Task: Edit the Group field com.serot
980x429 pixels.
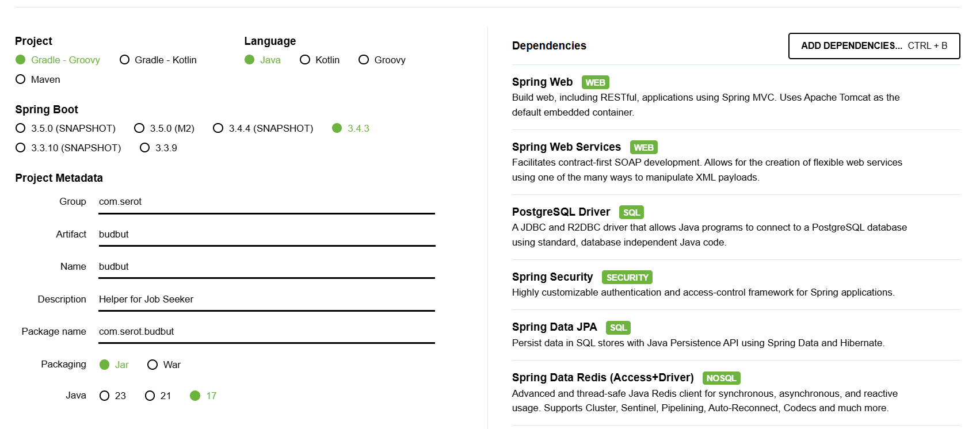Action: click(x=266, y=202)
